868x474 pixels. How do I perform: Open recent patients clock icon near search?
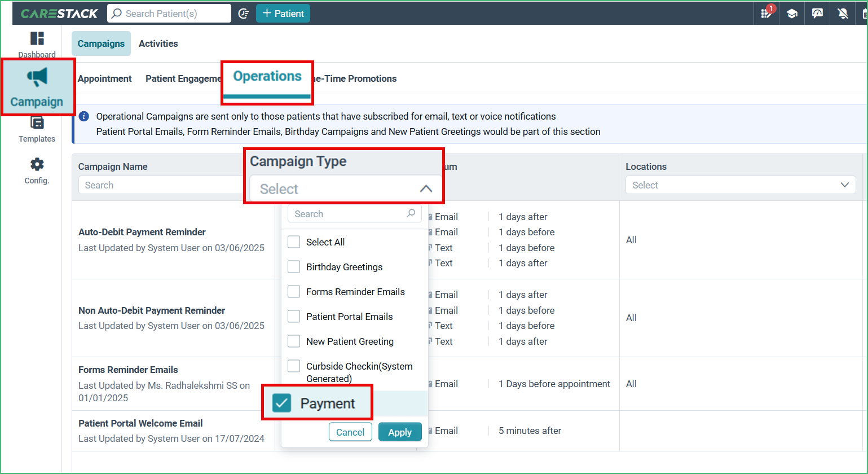pos(243,13)
